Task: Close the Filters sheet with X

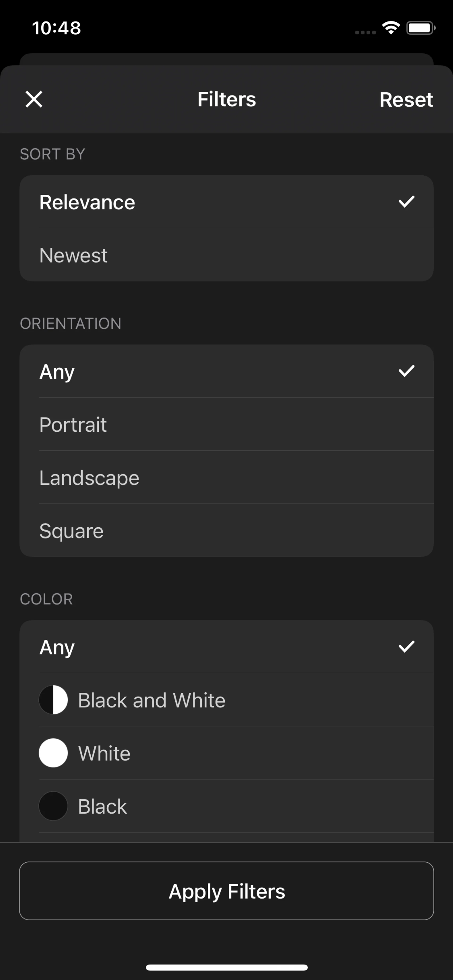Action: click(x=34, y=99)
